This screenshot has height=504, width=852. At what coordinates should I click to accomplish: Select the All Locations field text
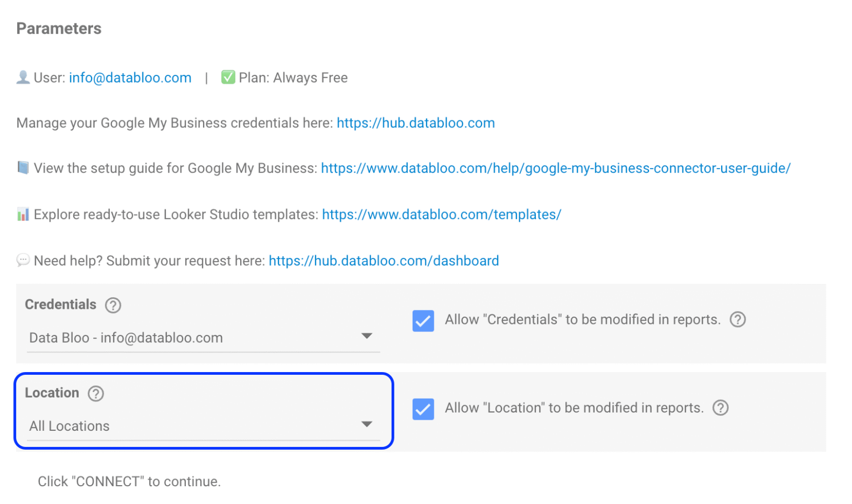pyautogui.click(x=69, y=426)
